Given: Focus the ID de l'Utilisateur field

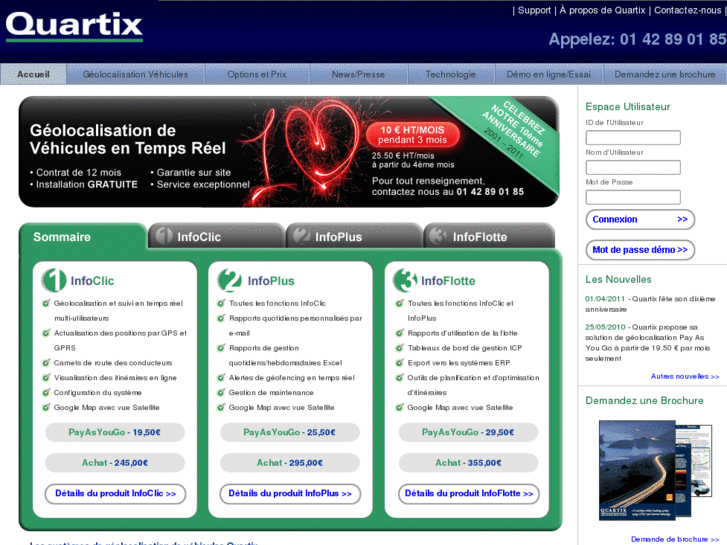Looking at the screenshot, I should point(633,138).
